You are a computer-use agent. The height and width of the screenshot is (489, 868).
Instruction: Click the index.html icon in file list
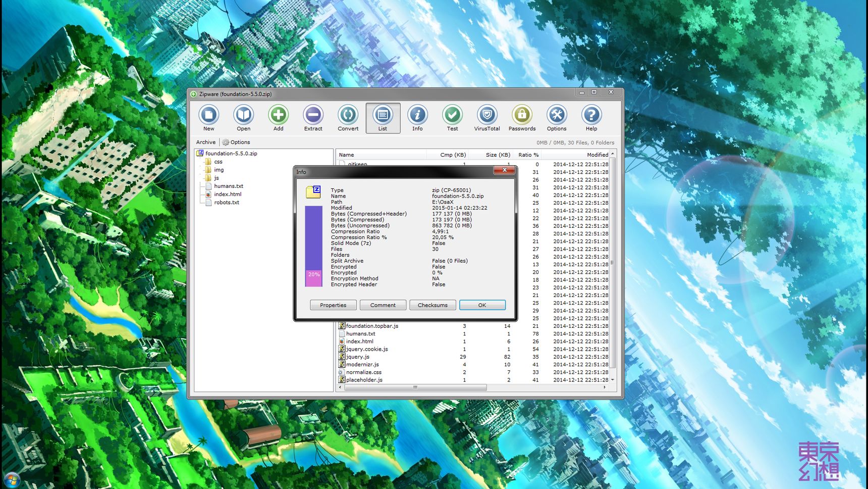342,341
